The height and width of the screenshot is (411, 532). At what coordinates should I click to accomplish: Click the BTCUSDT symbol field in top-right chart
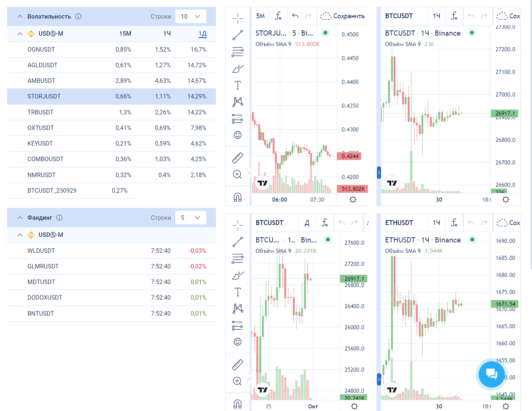pos(399,16)
